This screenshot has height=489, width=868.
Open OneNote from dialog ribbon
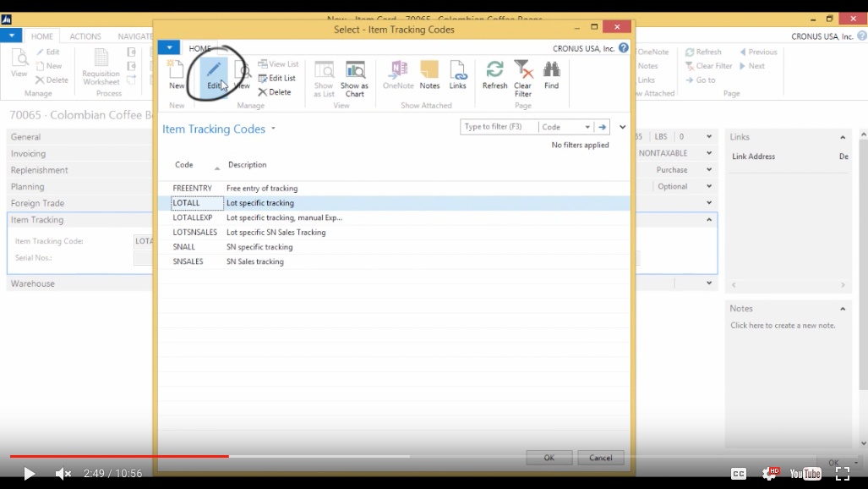(x=399, y=74)
